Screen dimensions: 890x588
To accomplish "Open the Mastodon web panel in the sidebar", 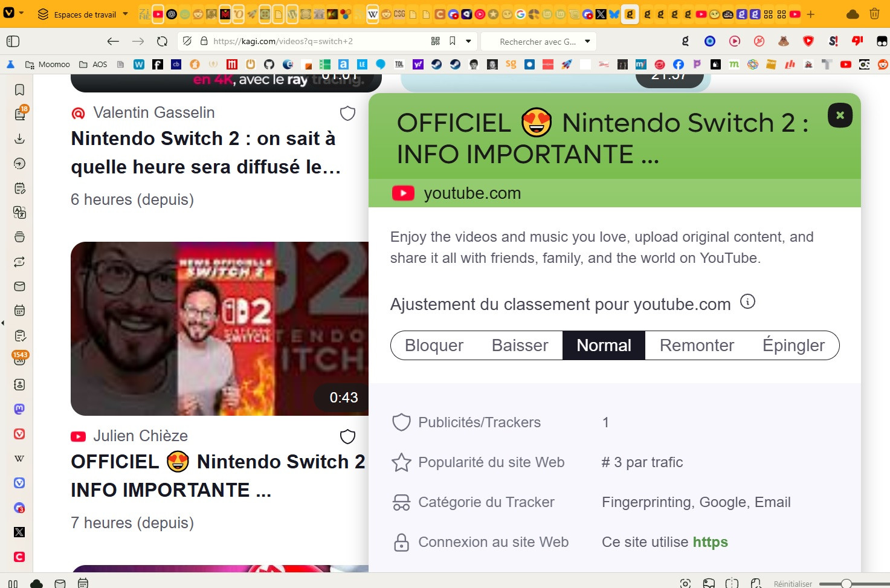I will 19,409.
